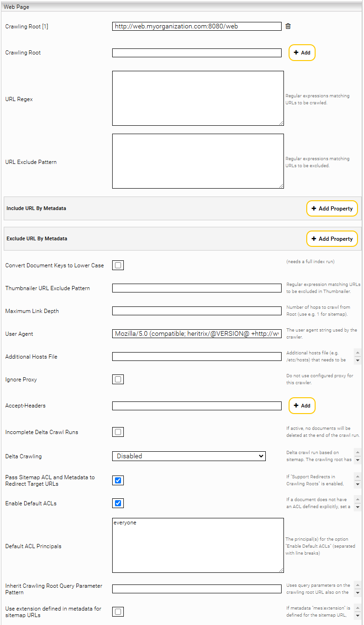Add property to Exclude URL By Metadata
364x625 pixels.
[331, 239]
